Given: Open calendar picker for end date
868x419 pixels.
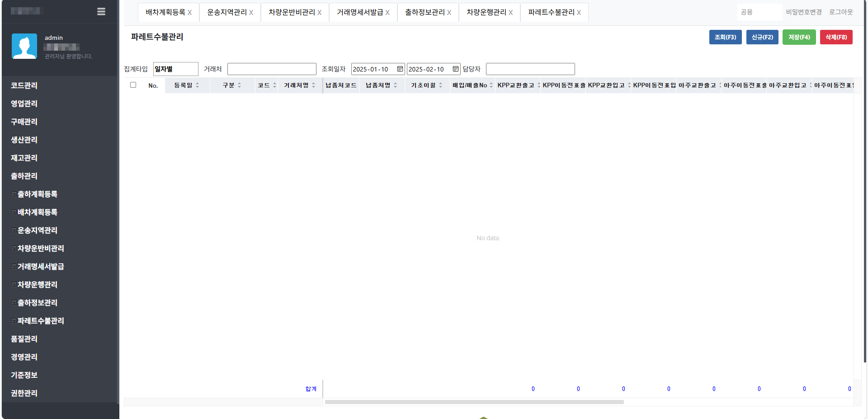Looking at the screenshot, I should (x=455, y=69).
